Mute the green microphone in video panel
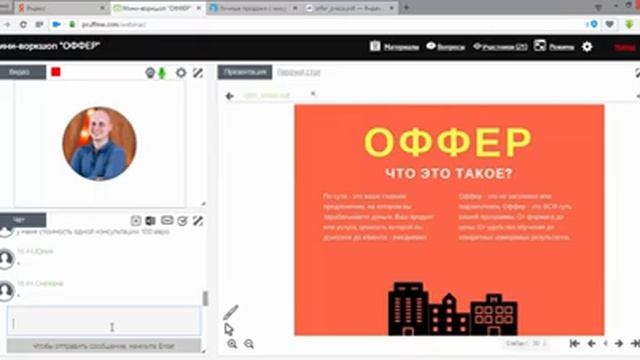Image resolution: width=640 pixels, height=360 pixels. coord(162,73)
